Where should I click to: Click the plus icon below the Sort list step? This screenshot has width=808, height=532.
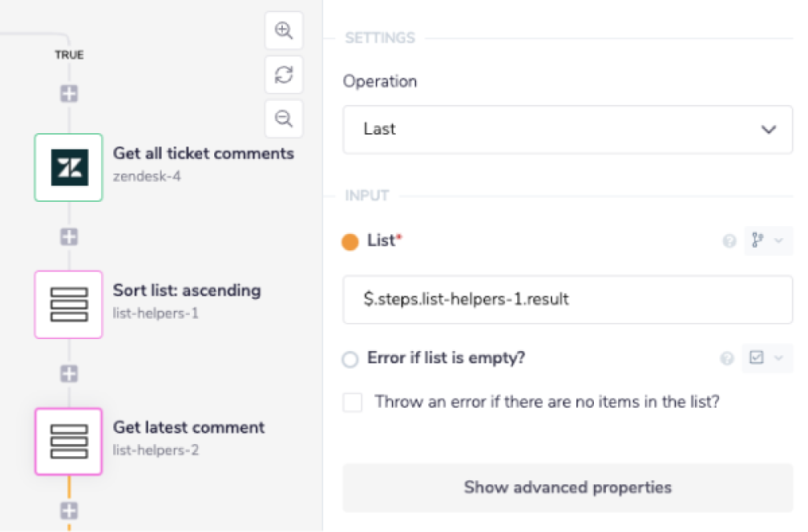(68, 373)
